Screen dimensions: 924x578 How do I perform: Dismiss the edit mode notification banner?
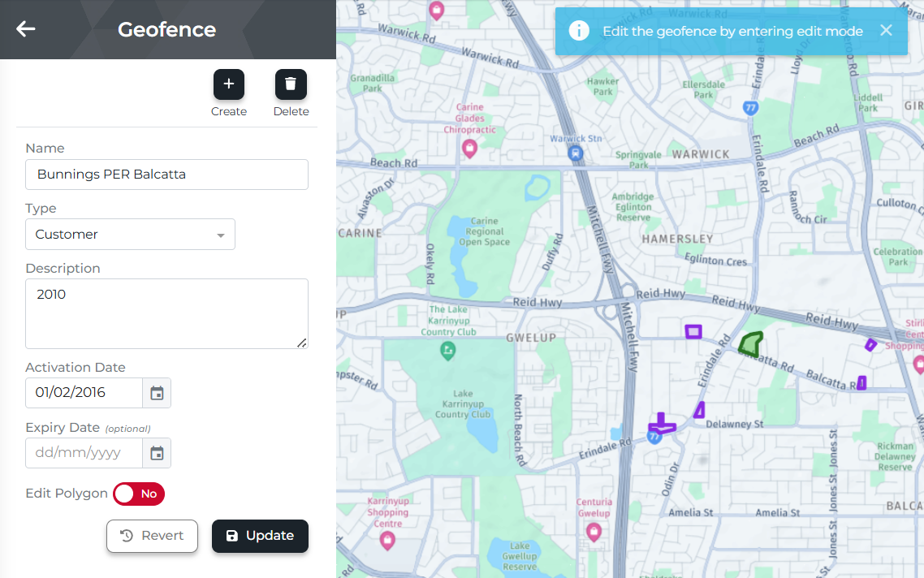coord(886,31)
